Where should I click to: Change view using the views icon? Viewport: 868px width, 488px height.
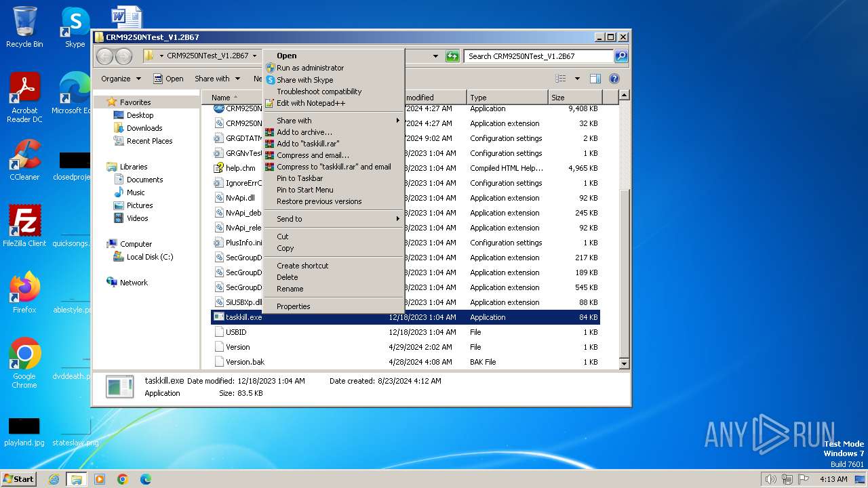point(561,79)
